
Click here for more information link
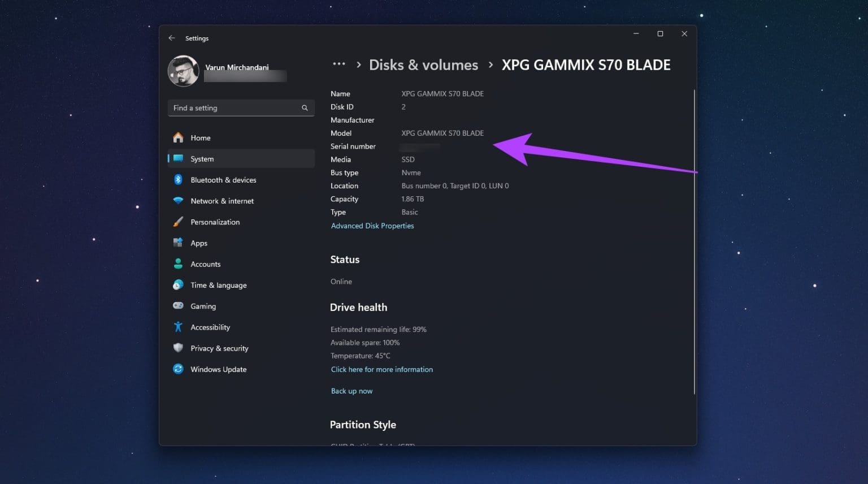click(x=382, y=369)
